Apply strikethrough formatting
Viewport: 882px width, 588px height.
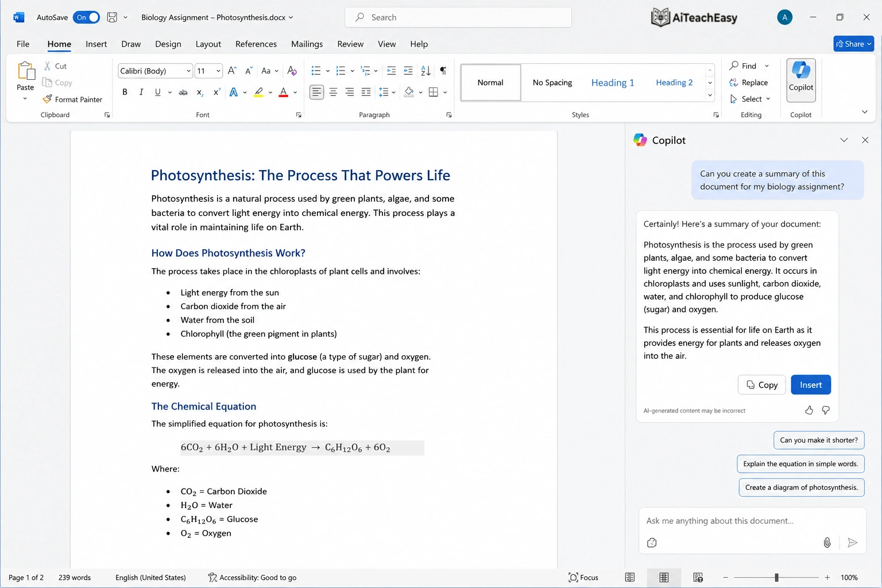tap(183, 92)
